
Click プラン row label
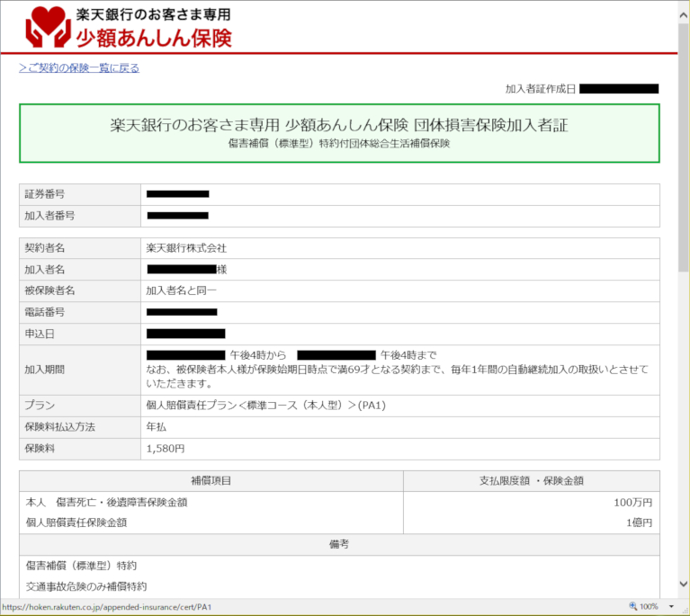tap(40, 406)
